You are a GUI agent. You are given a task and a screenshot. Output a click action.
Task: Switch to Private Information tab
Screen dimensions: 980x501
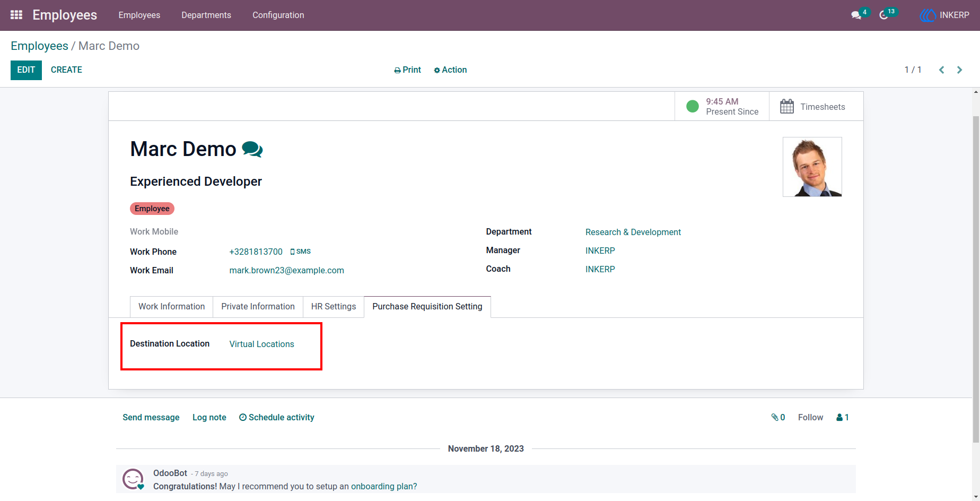point(258,307)
